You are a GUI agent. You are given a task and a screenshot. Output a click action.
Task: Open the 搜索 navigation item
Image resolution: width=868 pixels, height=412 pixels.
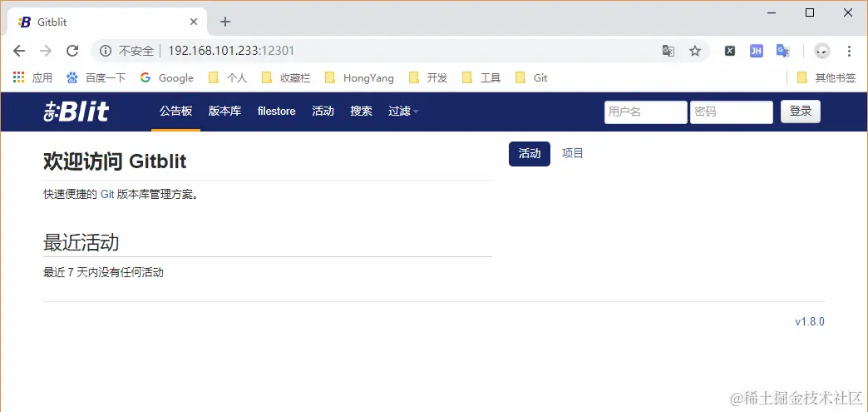361,112
